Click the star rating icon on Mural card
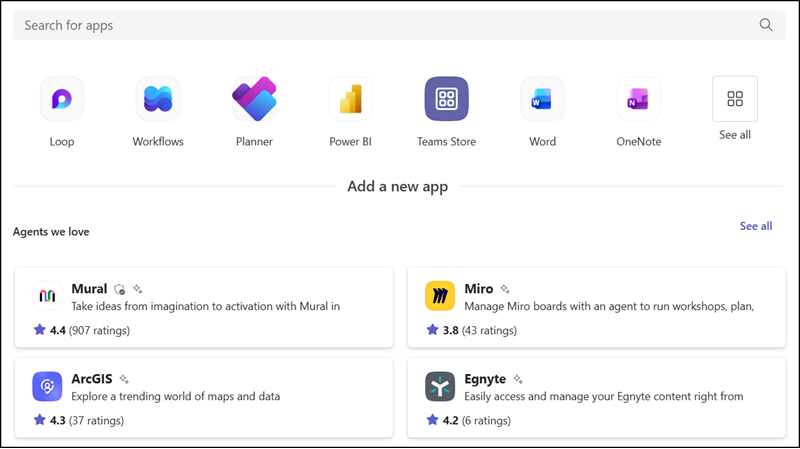Image resolution: width=800 pixels, height=449 pixels. [x=39, y=330]
